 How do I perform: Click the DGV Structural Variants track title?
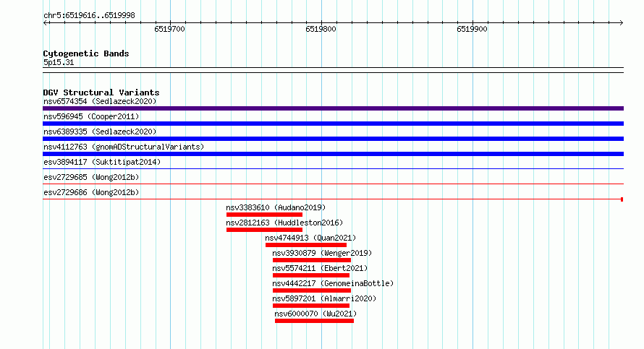[x=101, y=92]
